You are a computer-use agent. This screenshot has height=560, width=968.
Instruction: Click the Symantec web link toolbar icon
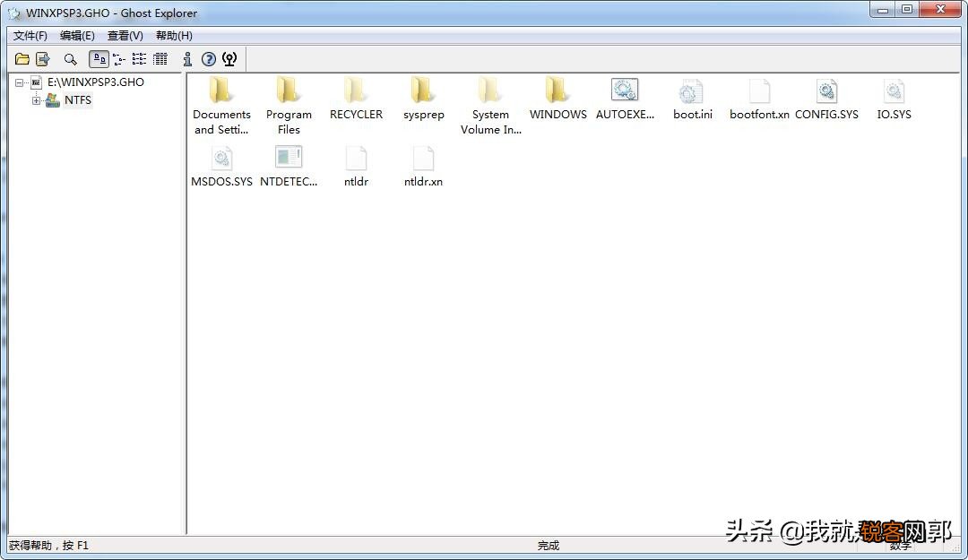click(229, 59)
